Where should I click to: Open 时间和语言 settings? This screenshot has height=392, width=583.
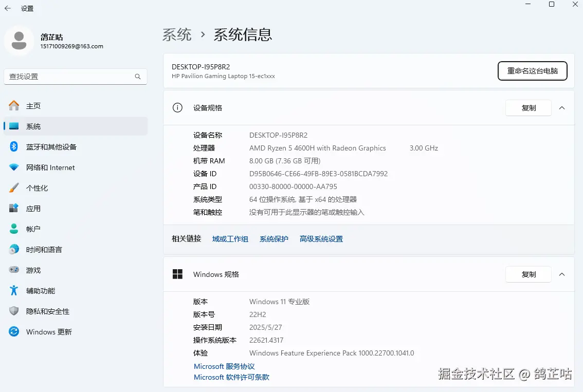(76, 249)
